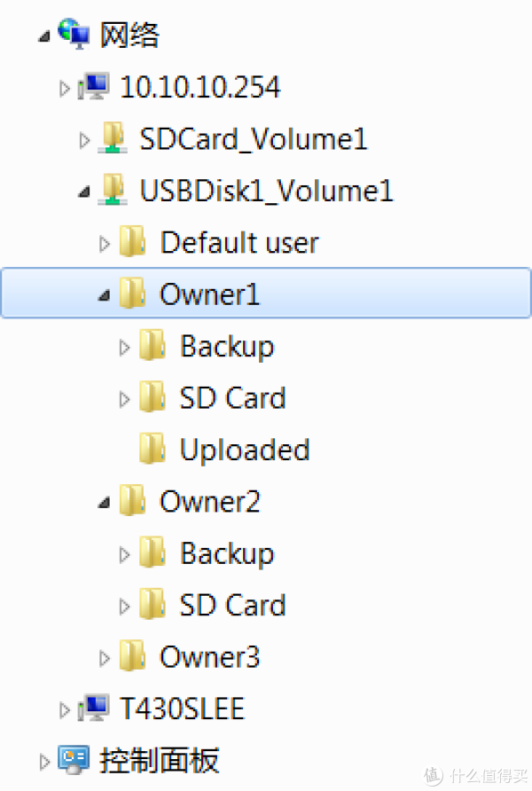
Task: Collapse the 网络 (Network) root node
Action: click(44, 36)
